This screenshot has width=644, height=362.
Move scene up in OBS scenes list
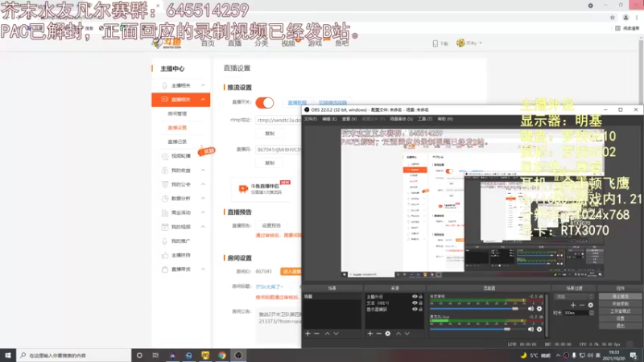point(328,334)
